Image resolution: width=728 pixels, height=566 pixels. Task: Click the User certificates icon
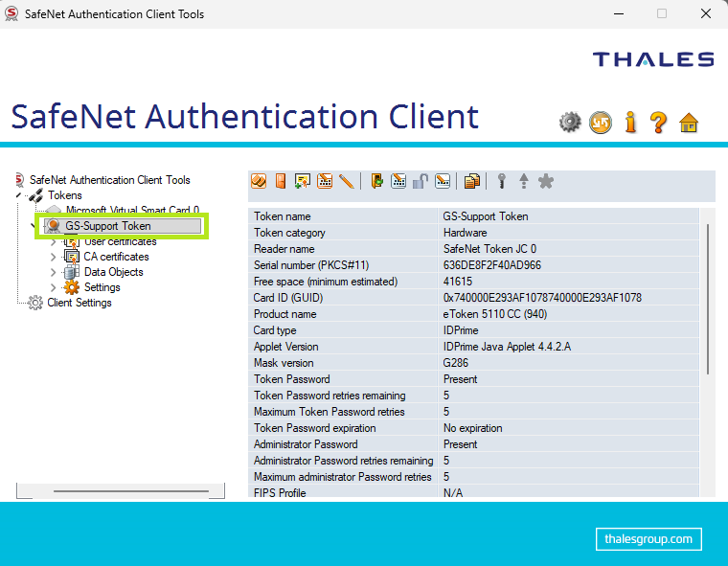72,241
